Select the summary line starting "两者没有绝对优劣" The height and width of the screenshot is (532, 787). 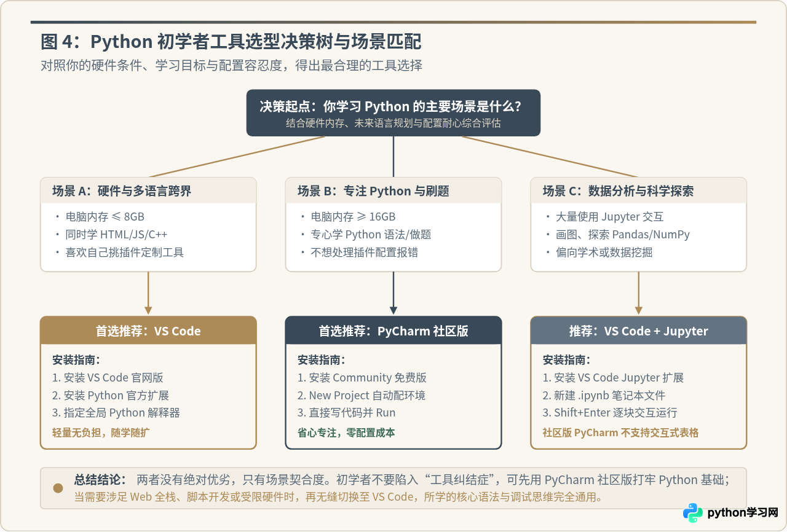[x=433, y=480]
